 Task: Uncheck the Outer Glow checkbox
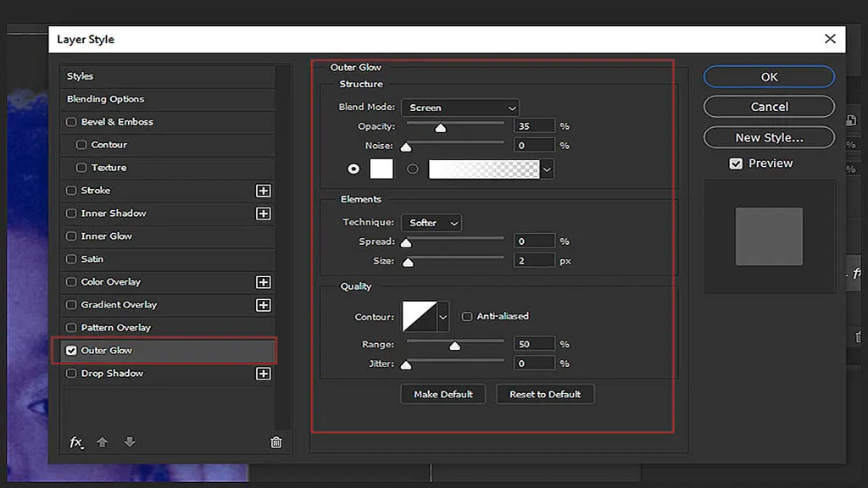point(71,350)
